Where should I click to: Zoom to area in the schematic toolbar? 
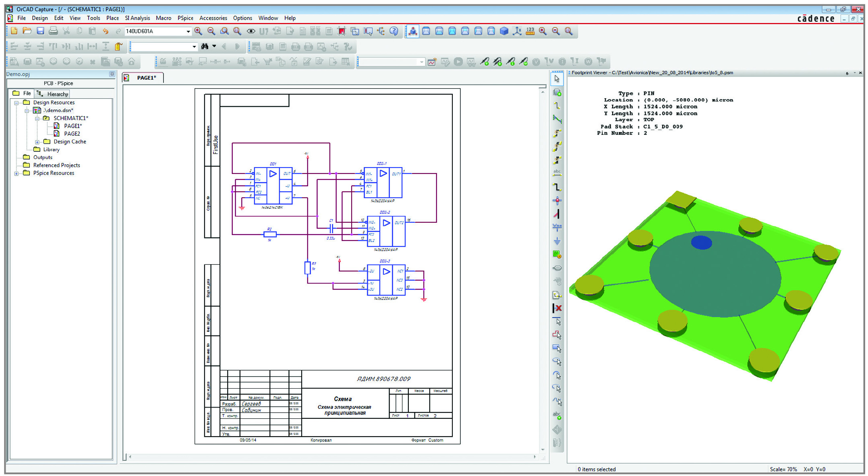[224, 31]
